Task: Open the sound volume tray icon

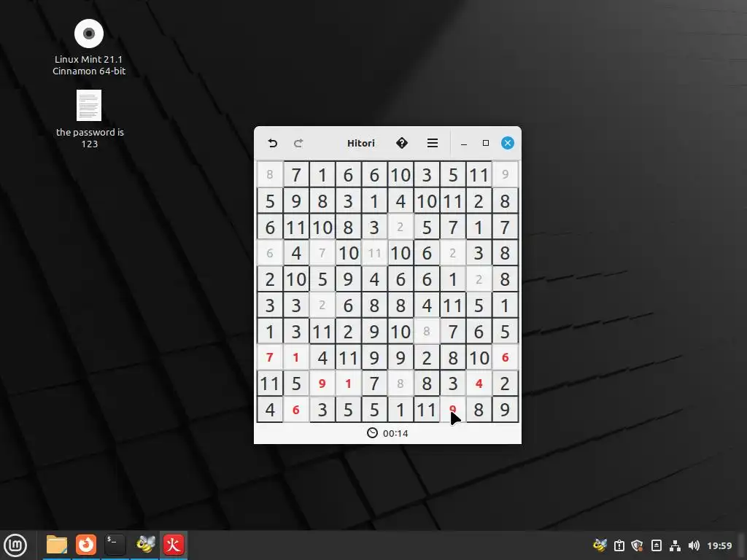Action: pos(694,545)
